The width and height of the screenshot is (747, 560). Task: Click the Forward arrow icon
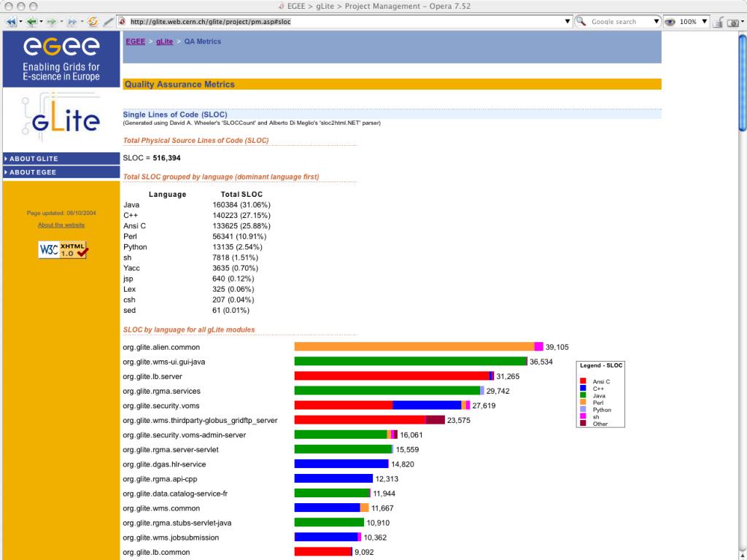(x=52, y=21)
